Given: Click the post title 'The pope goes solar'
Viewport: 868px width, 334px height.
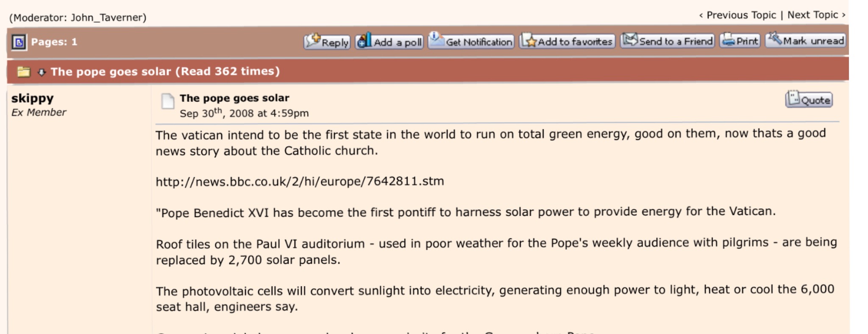Looking at the screenshot, I should click(234, 98).
